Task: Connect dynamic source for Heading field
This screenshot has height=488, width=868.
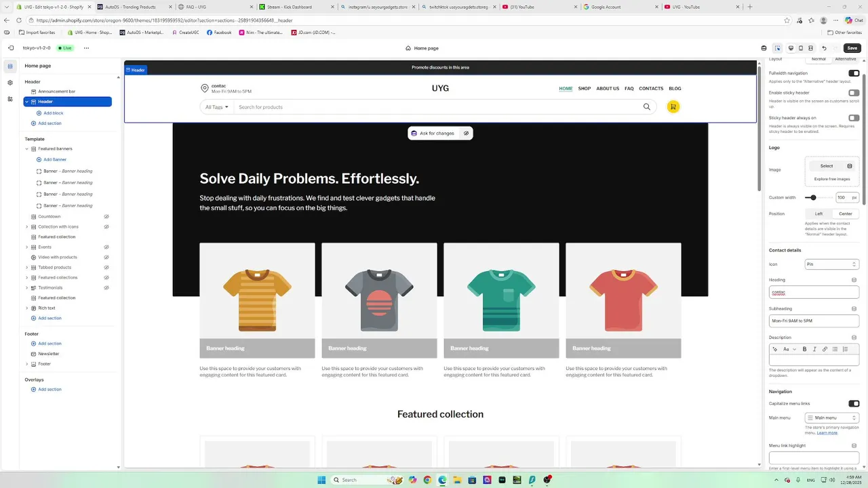Action: (854, 279)
